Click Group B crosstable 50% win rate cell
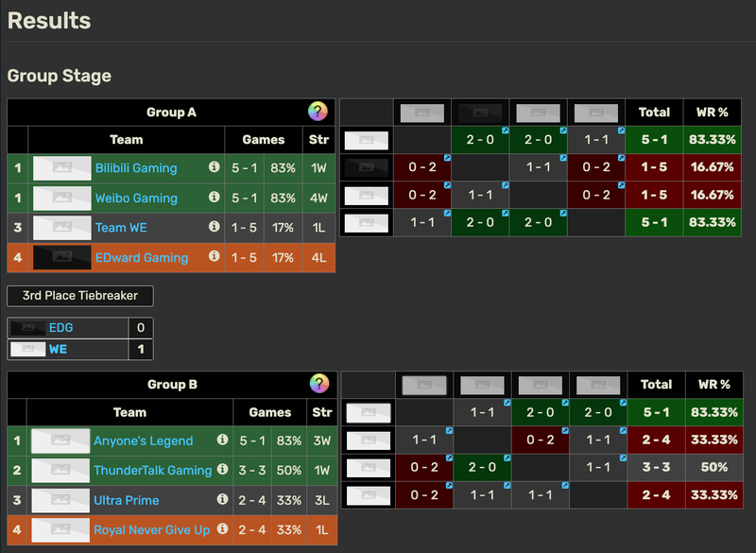The height and width of the screenshot is (553, 756). pyautogui.click(x=713, y=467)
